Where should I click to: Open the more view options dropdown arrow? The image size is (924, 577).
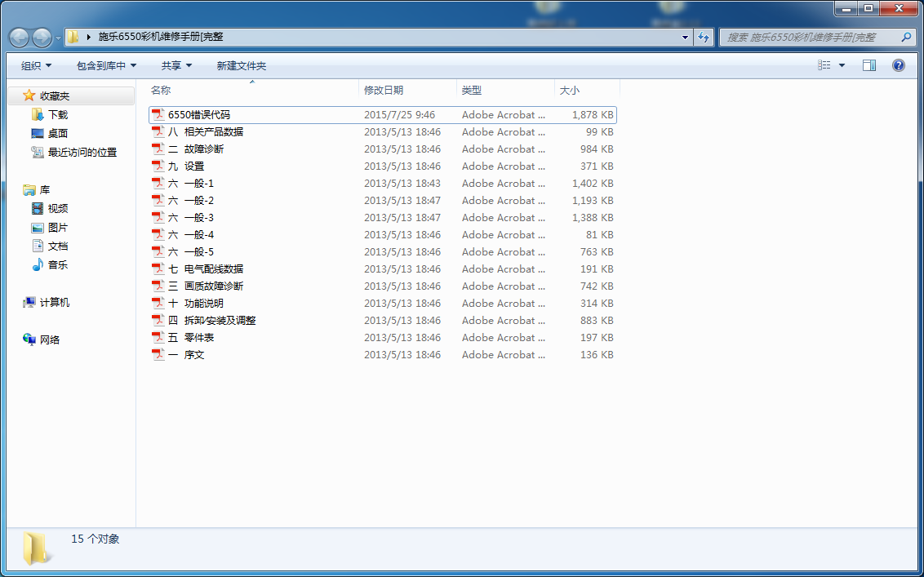842,65
